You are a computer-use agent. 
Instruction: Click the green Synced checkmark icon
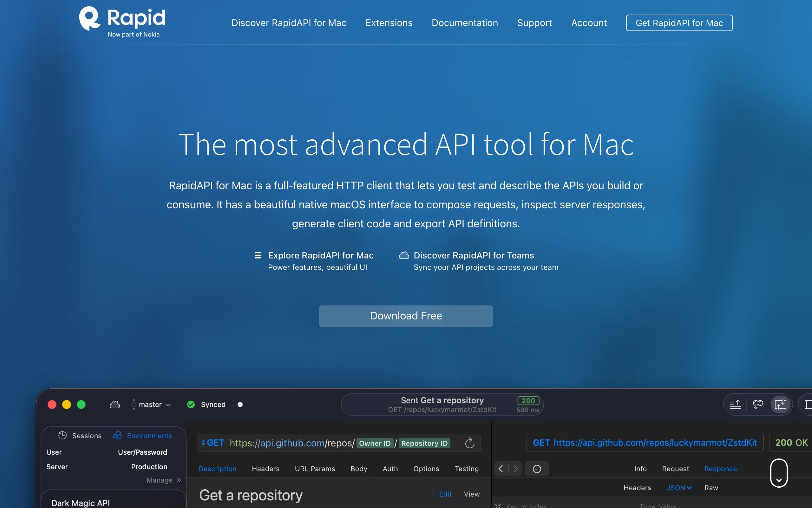(x=191, y=404)
